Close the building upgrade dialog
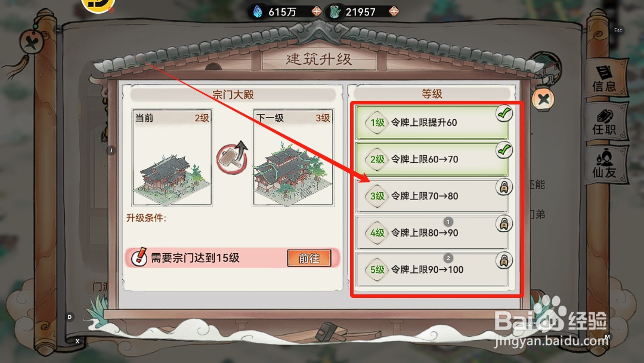The width and height of the screenshot is (644, 363). [x=543, y=99]
